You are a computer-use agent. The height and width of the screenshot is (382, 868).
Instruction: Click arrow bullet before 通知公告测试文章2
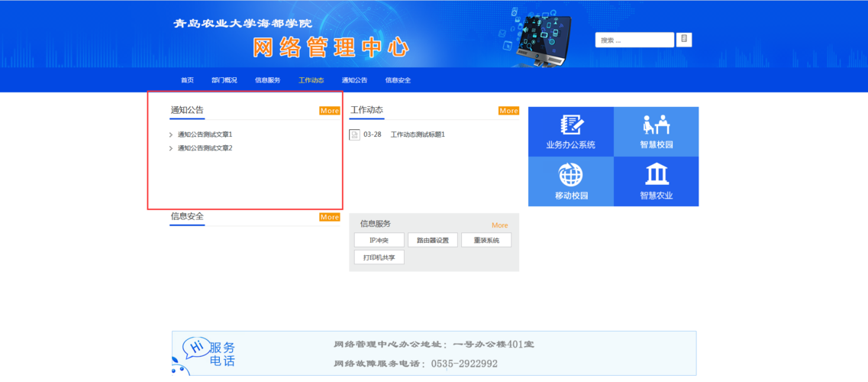point(171,148)
